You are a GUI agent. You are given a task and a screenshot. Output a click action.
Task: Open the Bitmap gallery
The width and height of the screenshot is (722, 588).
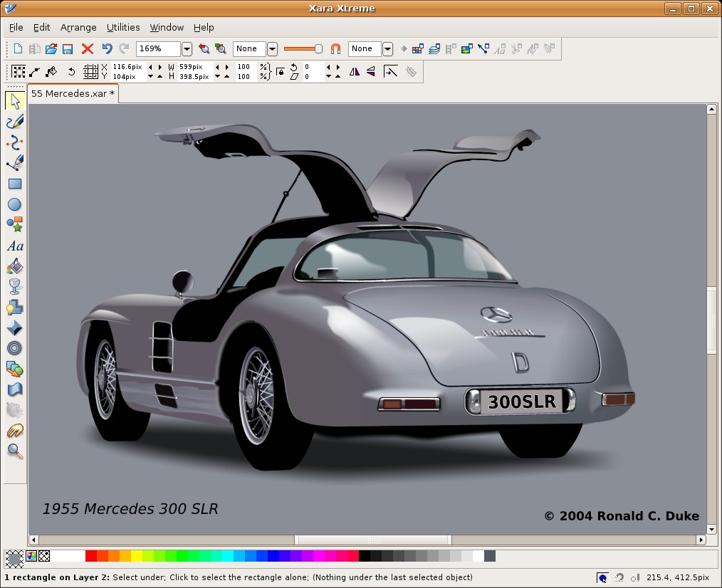click(467, 48)
